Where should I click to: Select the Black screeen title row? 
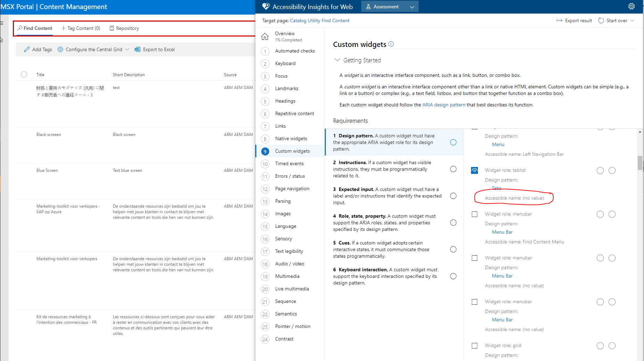(x=49, y=135)
